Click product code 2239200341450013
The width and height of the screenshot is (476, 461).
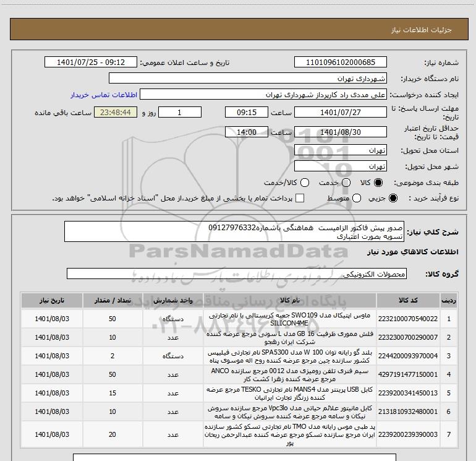(408, 393)
